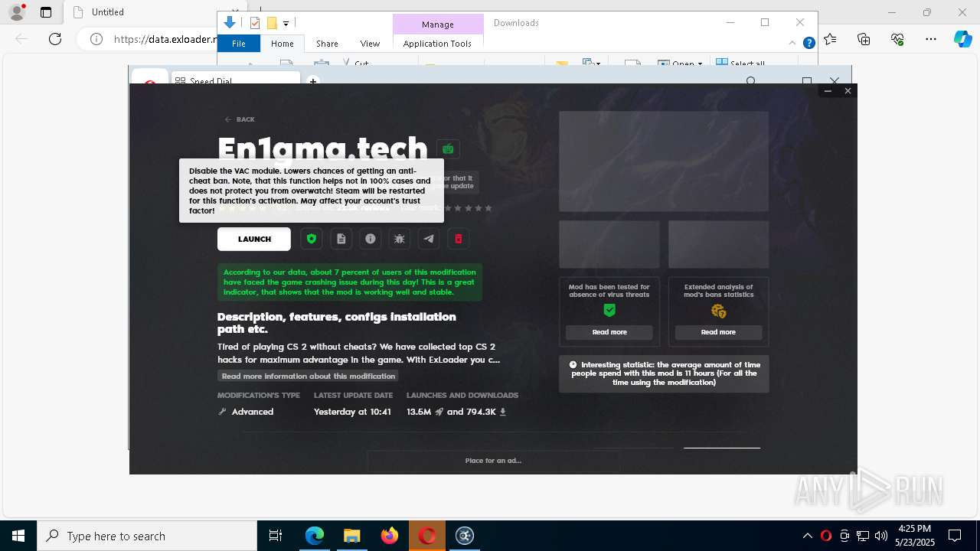
Task: Open the Telegram paper-plane icon
Action: tap(429, 239)
